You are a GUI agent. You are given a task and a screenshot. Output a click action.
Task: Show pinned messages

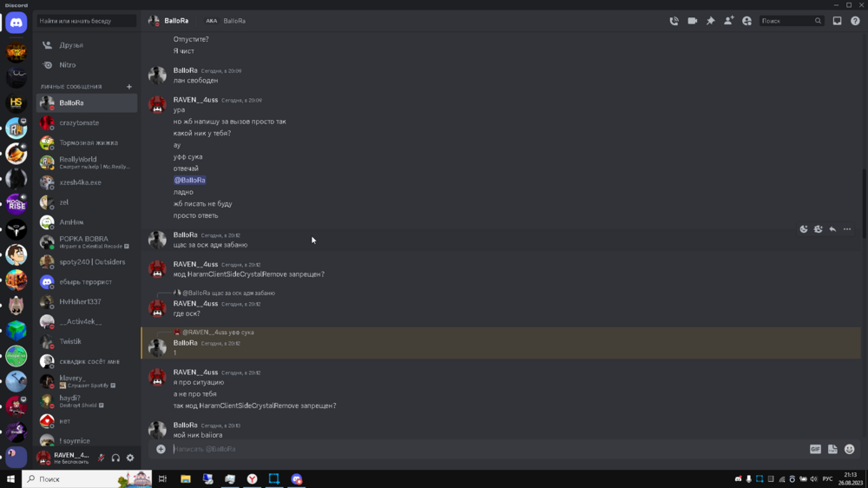[710, 21]
